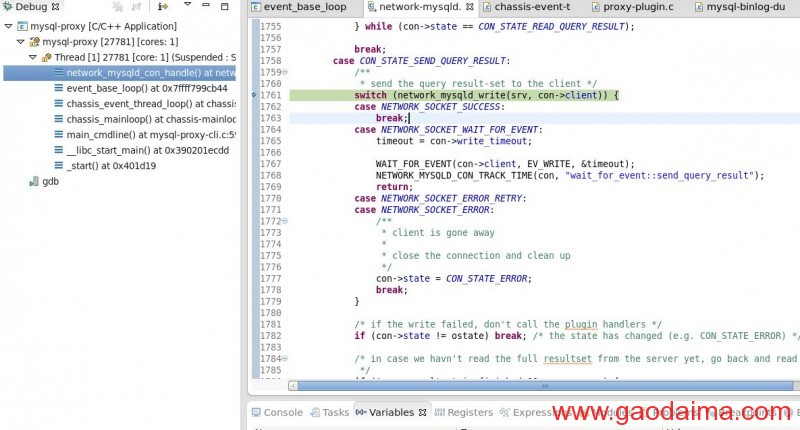Open the Tasks tab

(x=330, y=412)
